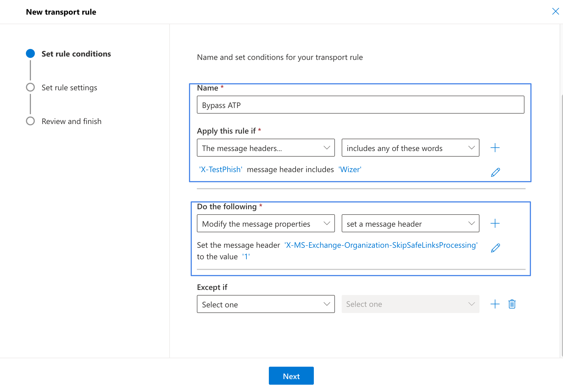The width and height of the screenshot is (563, 392).
Task: Add another action using the plus icon
Action: pyautogui.click(x=495, y=223)
